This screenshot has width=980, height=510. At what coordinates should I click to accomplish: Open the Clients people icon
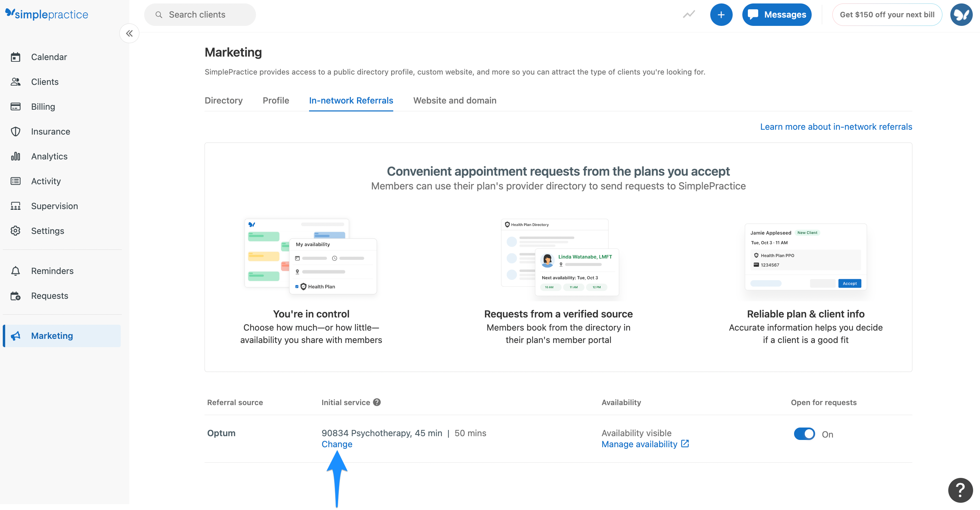[x=16, y=82]
